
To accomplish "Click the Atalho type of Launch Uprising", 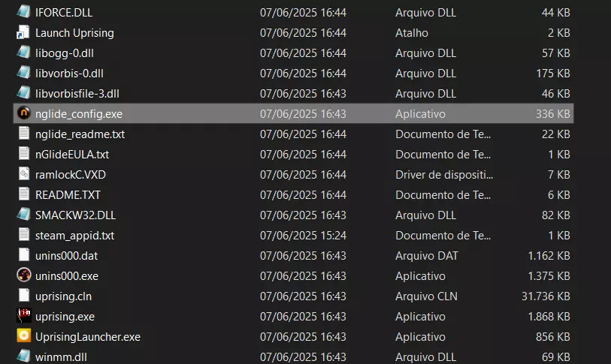I will point(412,33).
